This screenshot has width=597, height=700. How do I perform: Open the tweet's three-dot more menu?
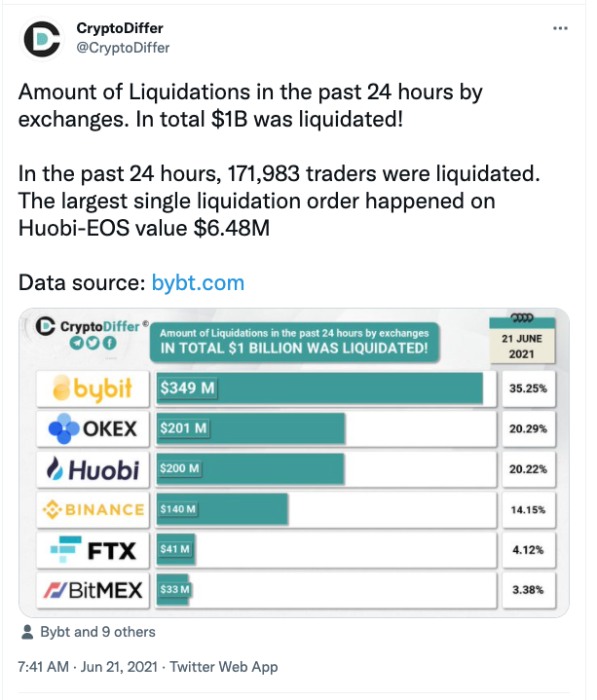pos(560,28)
